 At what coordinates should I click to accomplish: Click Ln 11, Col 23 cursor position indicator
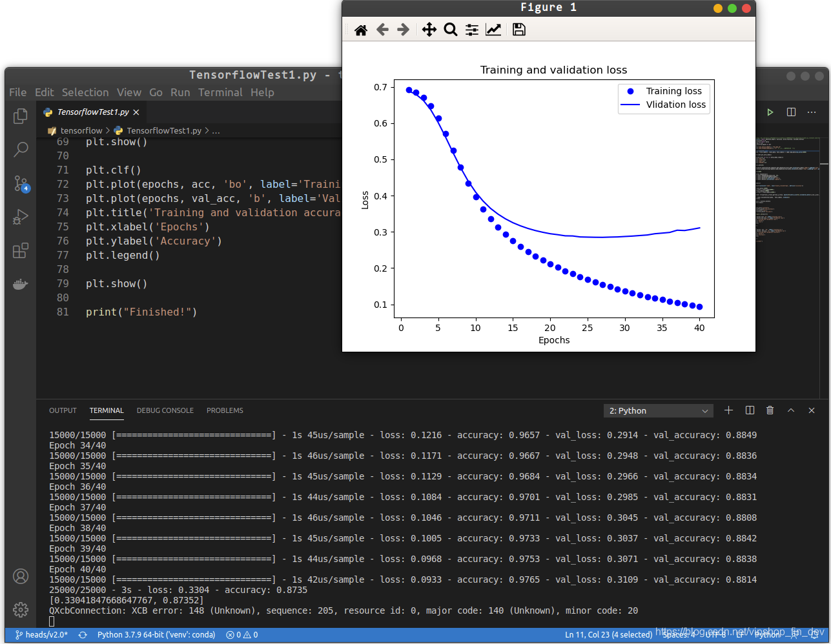pos(609,635)
